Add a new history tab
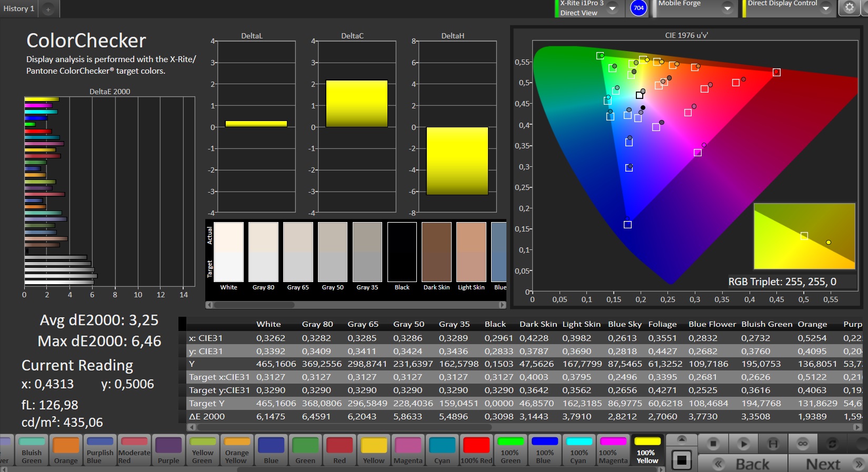The image size is (868, 472). (x=48, y=9)
